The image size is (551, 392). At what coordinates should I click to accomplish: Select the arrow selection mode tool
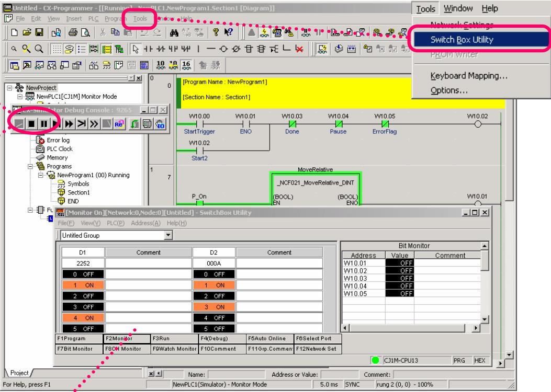point(136,49)
